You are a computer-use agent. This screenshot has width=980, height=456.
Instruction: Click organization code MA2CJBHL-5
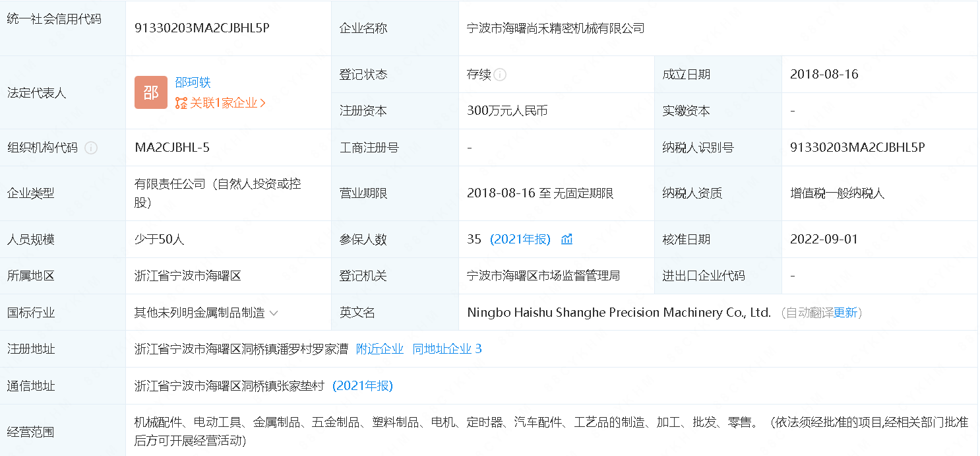(x=172, y=148)
